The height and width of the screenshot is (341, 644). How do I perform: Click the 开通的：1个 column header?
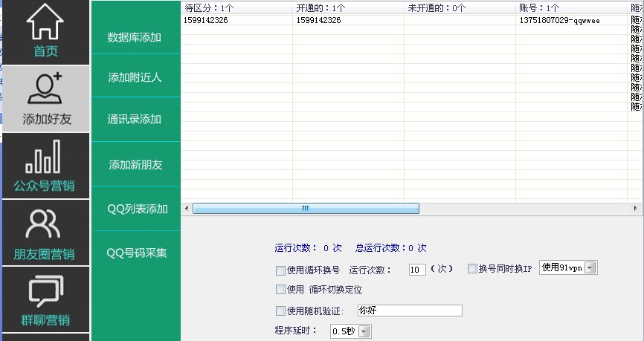348,7
